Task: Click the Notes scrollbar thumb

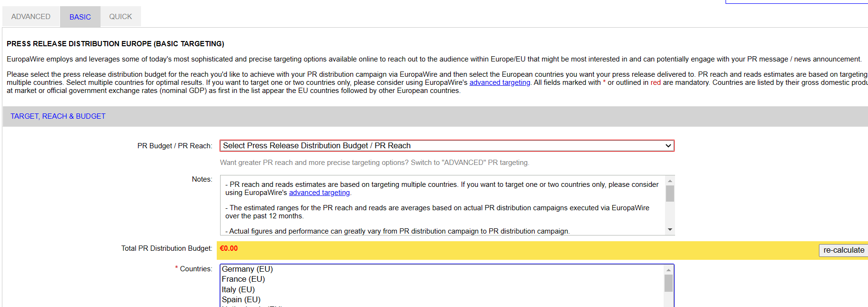Action: coord(670,194)
